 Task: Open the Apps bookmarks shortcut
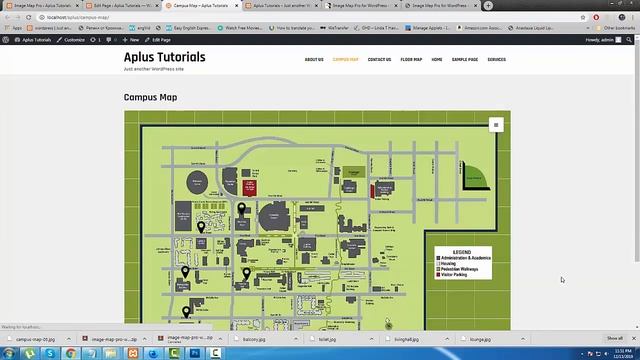[x=13, y=28]
